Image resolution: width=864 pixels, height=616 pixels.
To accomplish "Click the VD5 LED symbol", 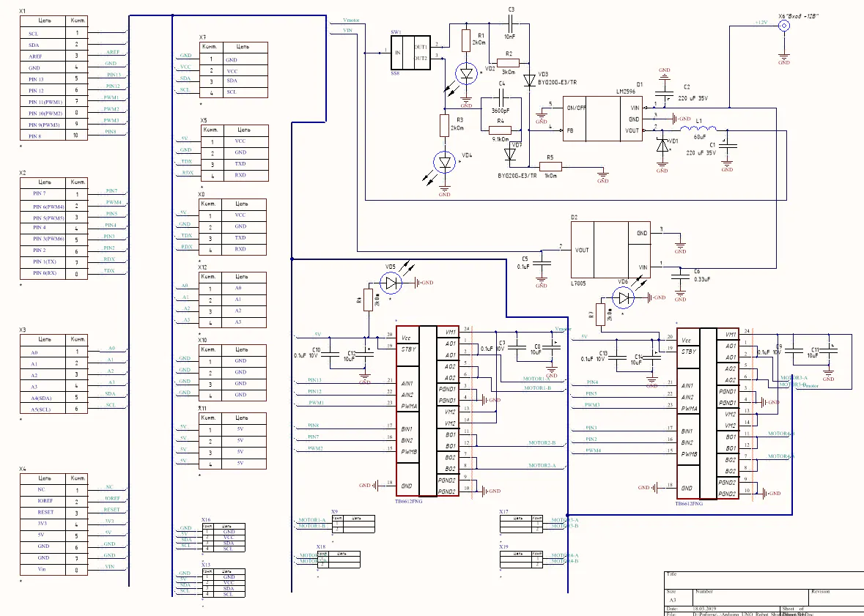I will pyautogui.click(x=391, y=283).
